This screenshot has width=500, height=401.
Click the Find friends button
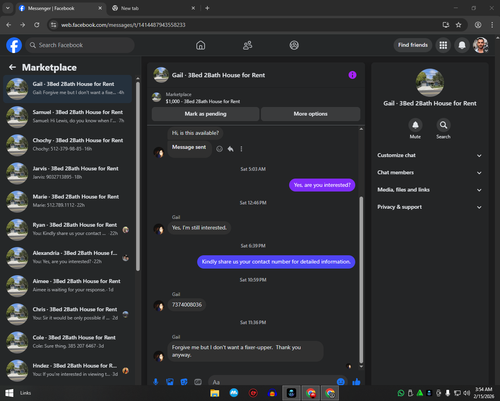point(413,45)
